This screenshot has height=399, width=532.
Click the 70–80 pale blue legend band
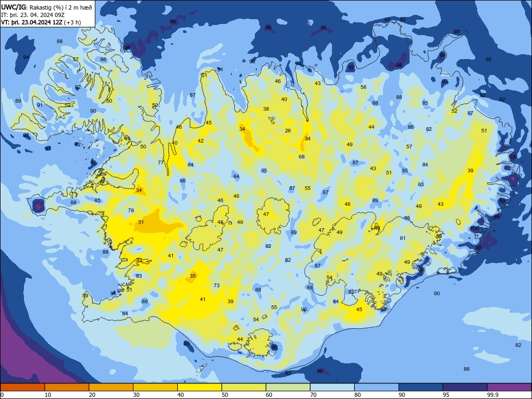(x=332, y=387)
